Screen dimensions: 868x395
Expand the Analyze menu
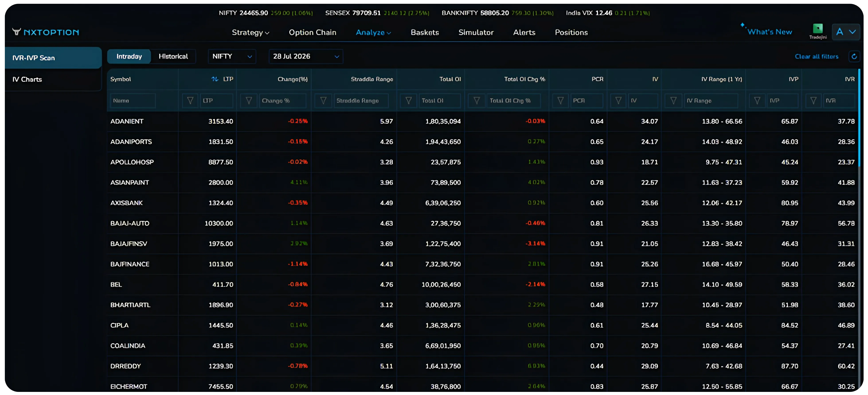point(373,33)
